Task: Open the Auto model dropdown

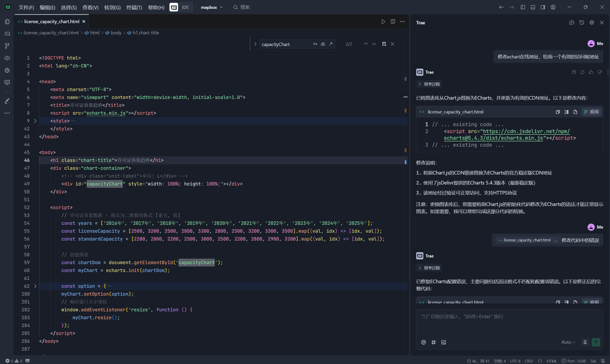Action: click(x=568, y=342)
